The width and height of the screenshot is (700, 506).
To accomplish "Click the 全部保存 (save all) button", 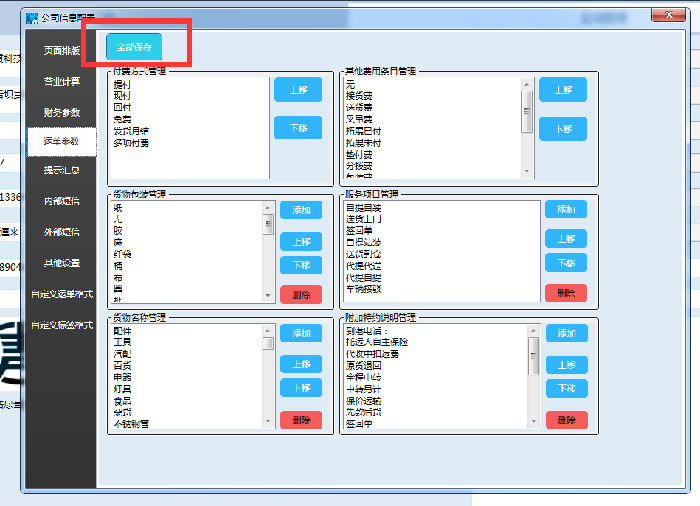I will 134,47.
